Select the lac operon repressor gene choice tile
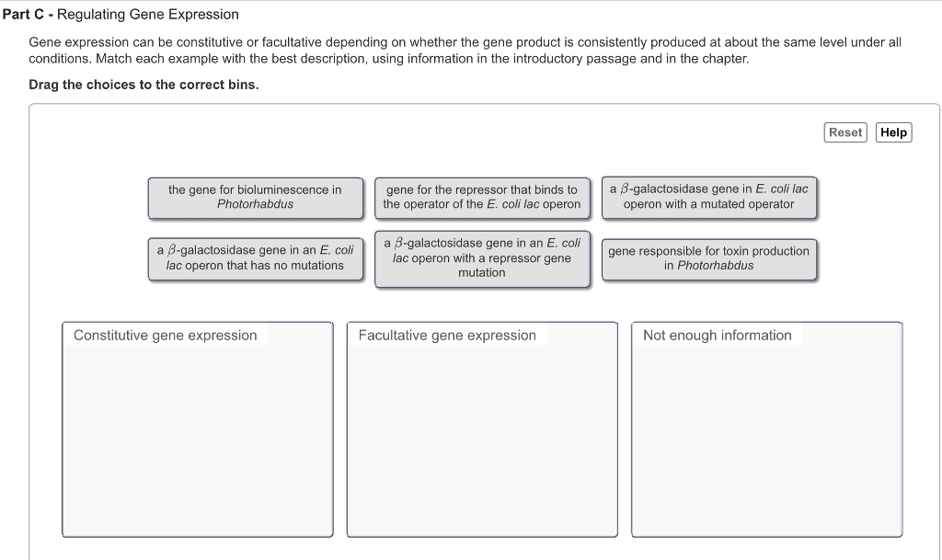The image size is (942, 560). (x=482, y=198)
